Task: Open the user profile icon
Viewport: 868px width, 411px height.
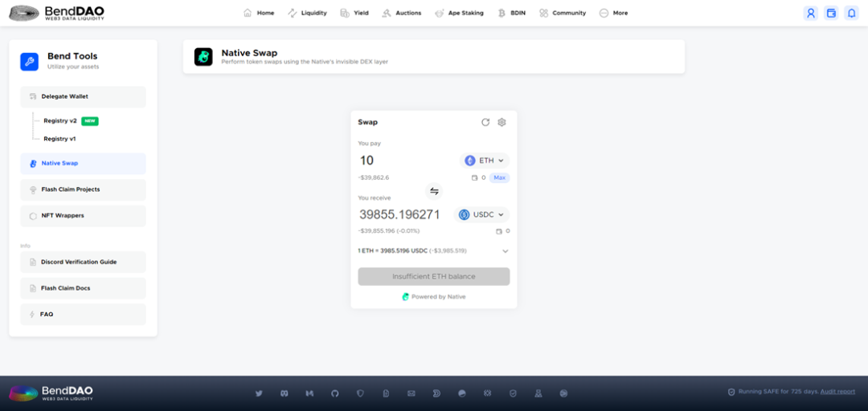Action: tap(811, 13)
